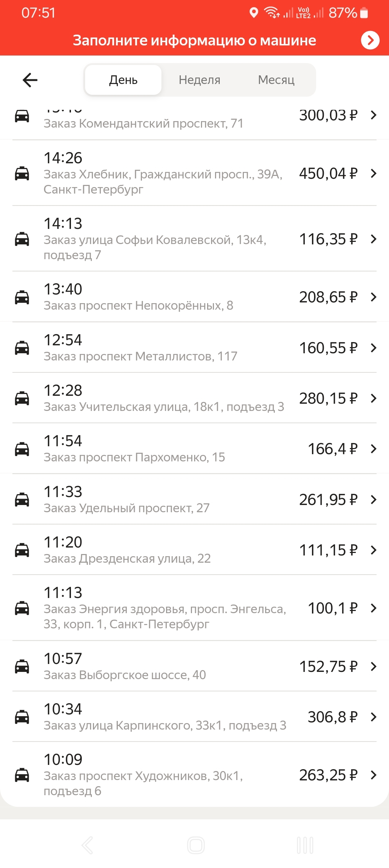Tap taxi icon for 12:28 order
389x868 pixels.
22,398
